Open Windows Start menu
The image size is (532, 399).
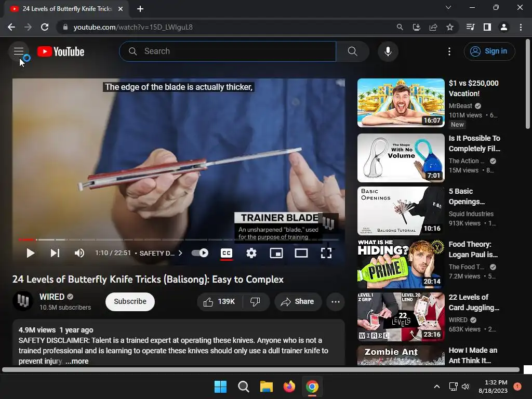[x=220, y=387]
